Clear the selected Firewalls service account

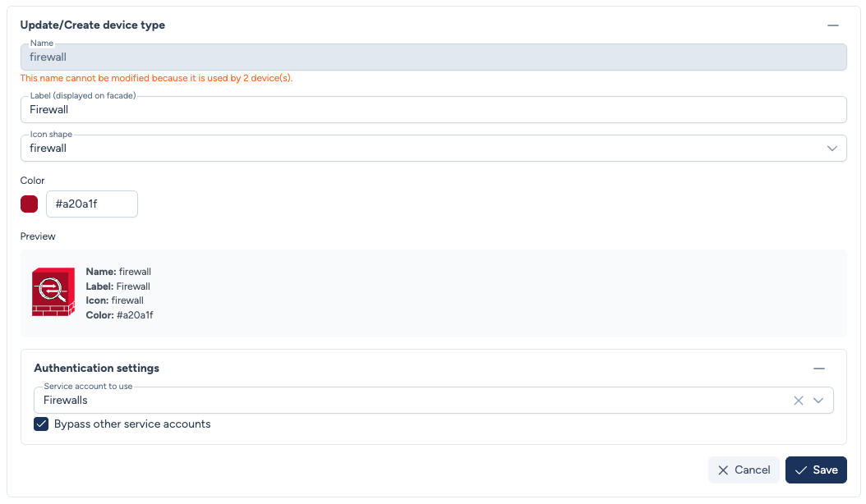799,401
